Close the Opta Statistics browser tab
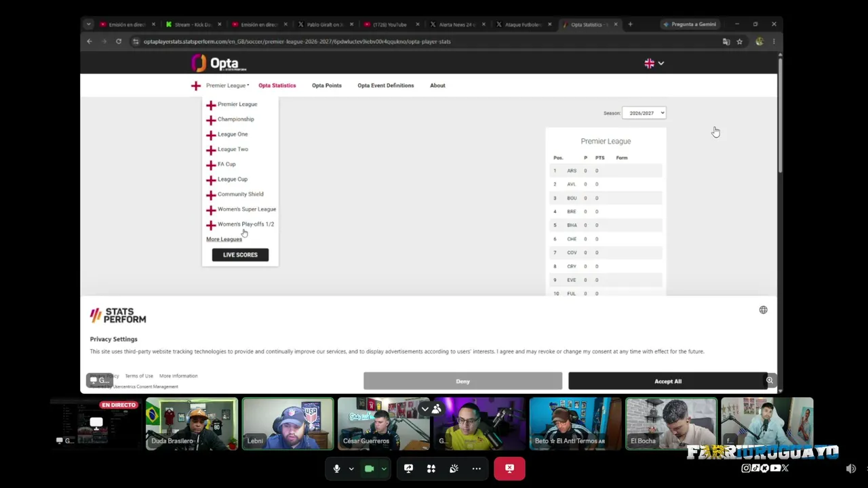Screen dimensions: 868x488 pyautogui.click(x=616, y=24)
